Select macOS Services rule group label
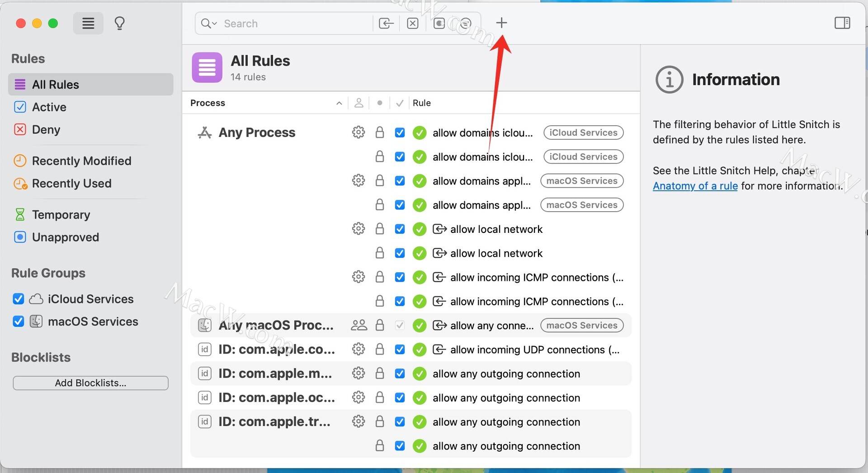868x473 pixels. (93, 322)
